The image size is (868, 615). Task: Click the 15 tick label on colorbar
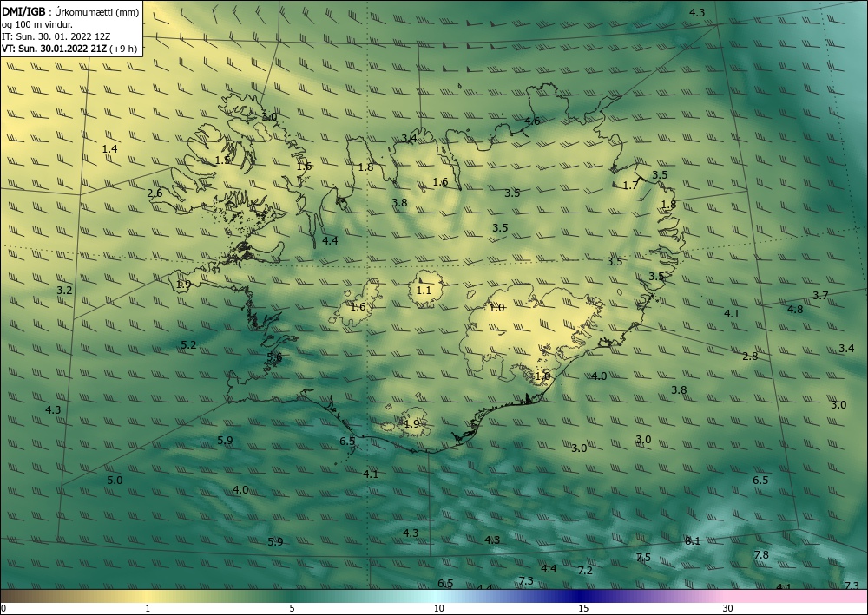(583, 608)
